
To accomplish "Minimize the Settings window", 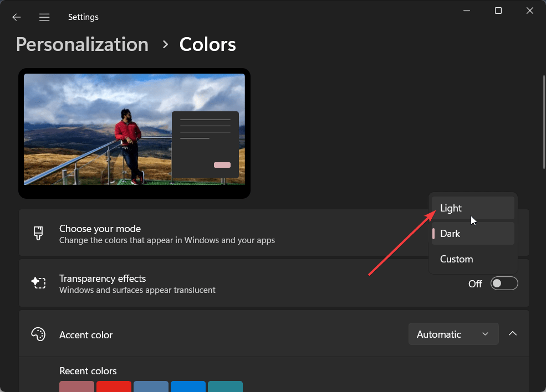I will [x=467, y=11].
